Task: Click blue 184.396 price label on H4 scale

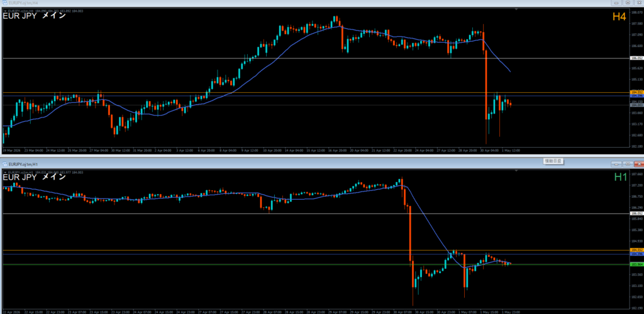Action: pos(636,96)
